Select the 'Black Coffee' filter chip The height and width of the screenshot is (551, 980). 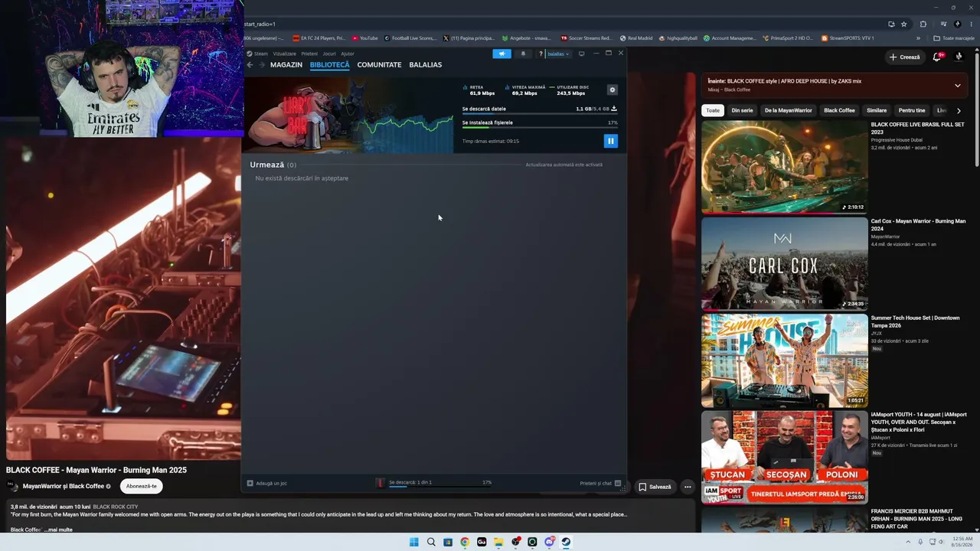coord(839,110)
